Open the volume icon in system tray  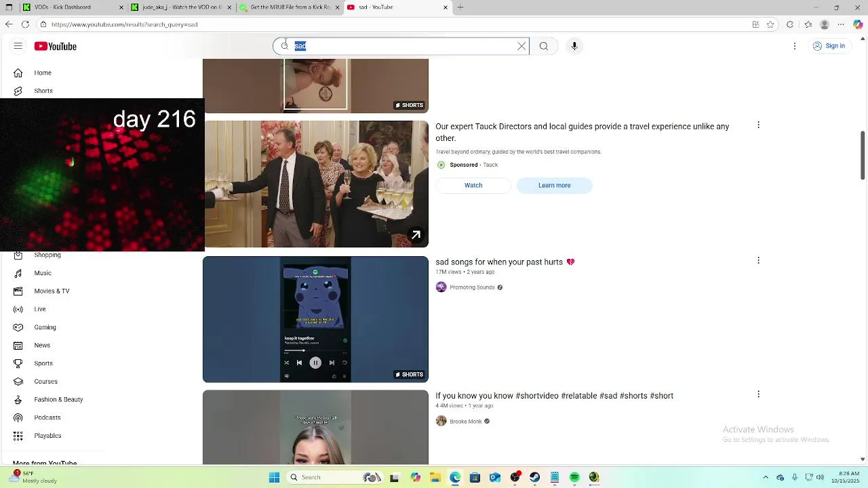coord(821,477)
